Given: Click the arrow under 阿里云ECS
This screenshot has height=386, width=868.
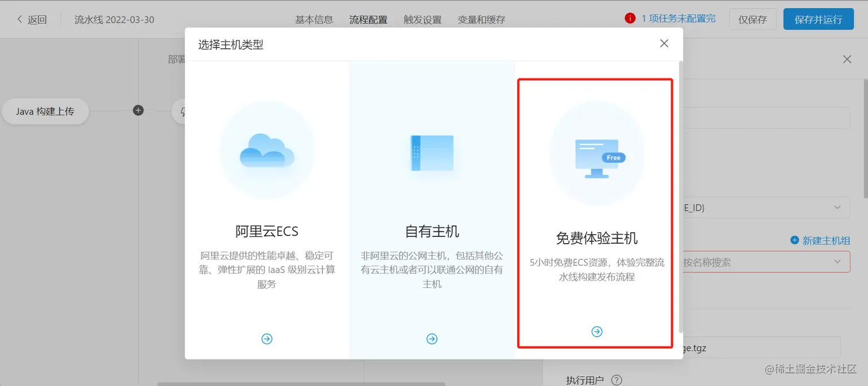Looking at the screenshot, I should tap(267, 339).
